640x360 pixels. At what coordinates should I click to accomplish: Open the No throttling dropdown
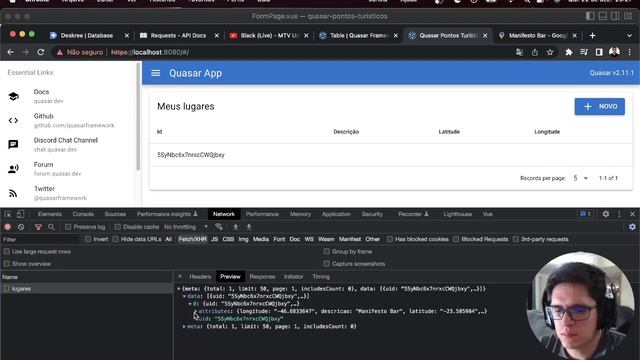click(186, 227)
